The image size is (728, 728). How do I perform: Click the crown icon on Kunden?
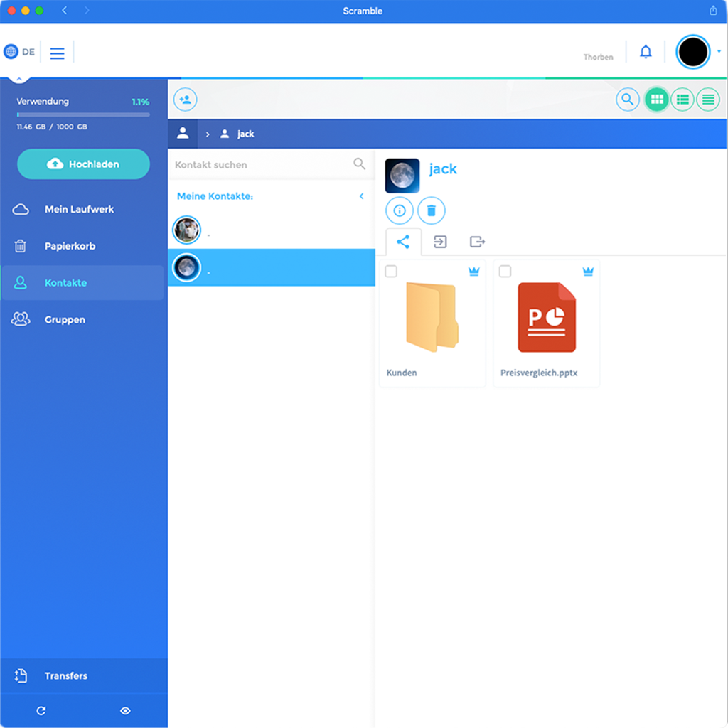[x=473, y=271]
